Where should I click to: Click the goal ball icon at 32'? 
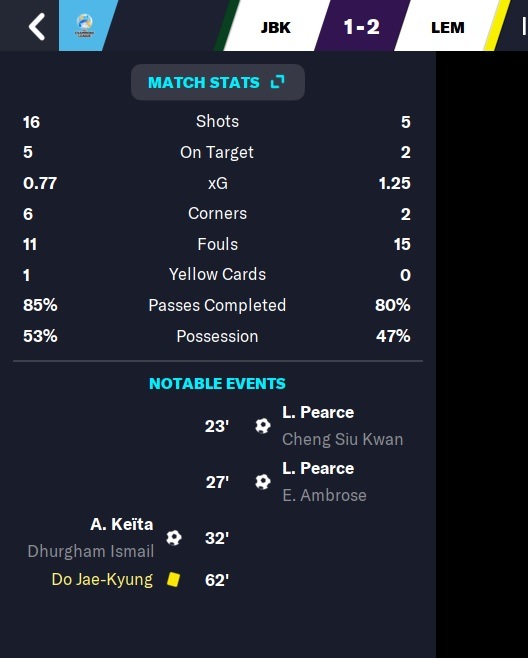coord(174,538)
